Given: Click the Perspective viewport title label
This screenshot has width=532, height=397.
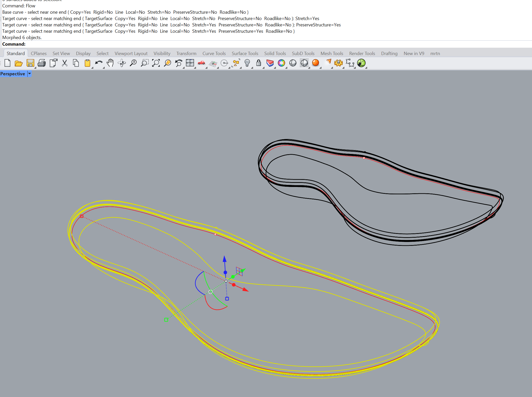Looking at the screenshot, I should point(13,74).
